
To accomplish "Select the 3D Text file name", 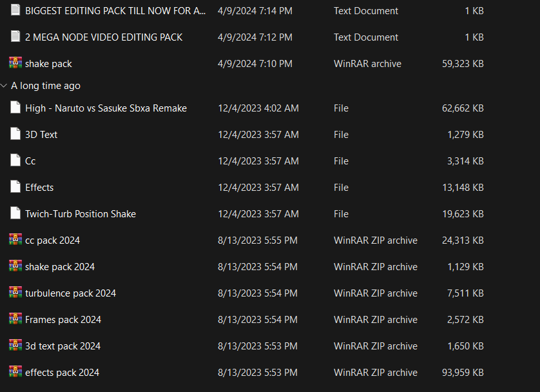I will [41, 135].
